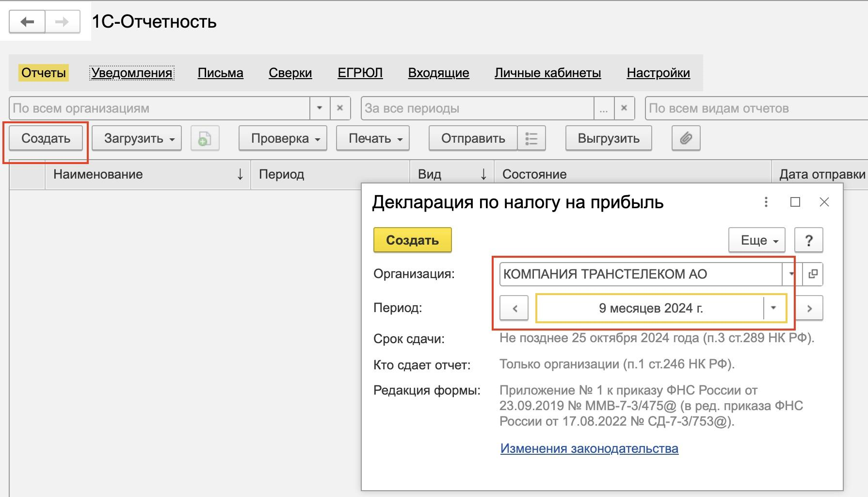Open the Изменения законодательства link
Screen dimensions: 868x497
pyautogui.click(x=589, y=448)
